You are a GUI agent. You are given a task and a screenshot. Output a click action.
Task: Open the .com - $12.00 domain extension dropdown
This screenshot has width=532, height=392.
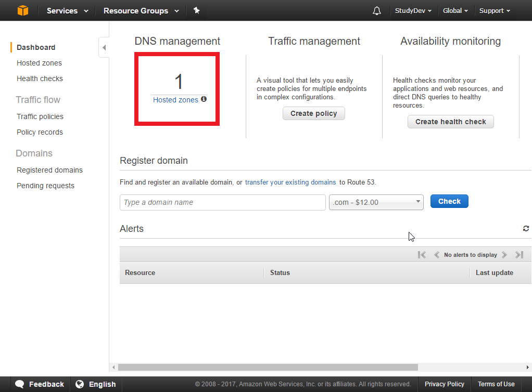point(376,202)
